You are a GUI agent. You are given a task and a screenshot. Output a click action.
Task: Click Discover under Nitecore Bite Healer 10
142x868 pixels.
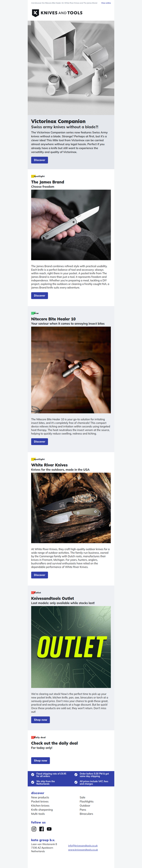pos(39,441)
